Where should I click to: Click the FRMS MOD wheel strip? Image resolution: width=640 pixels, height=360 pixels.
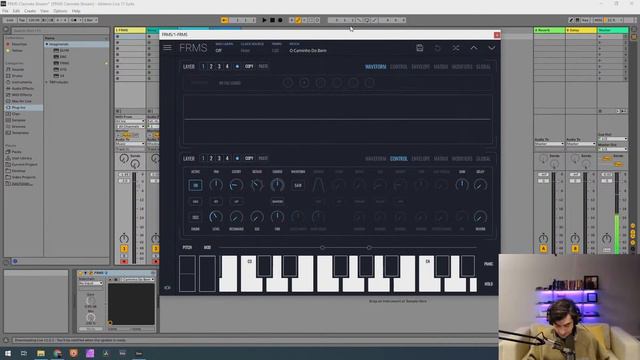click(x=207, y=273)
